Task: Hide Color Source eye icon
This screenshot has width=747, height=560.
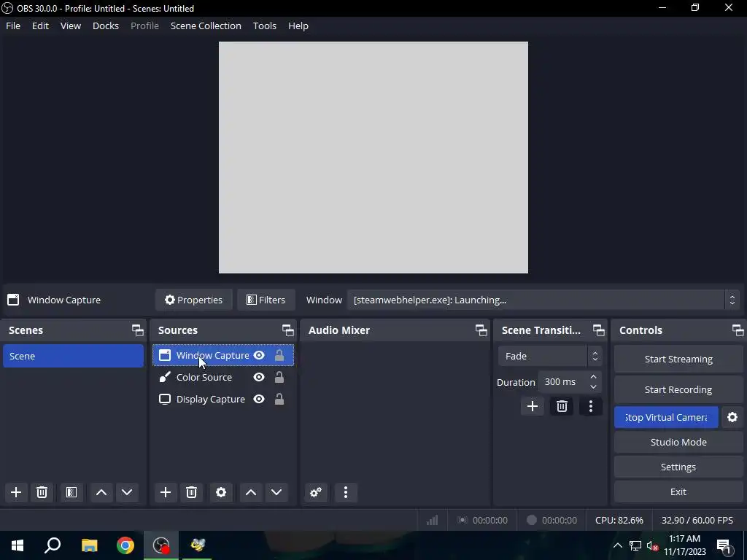Action: pyautogui.click(x=259, y=377)
